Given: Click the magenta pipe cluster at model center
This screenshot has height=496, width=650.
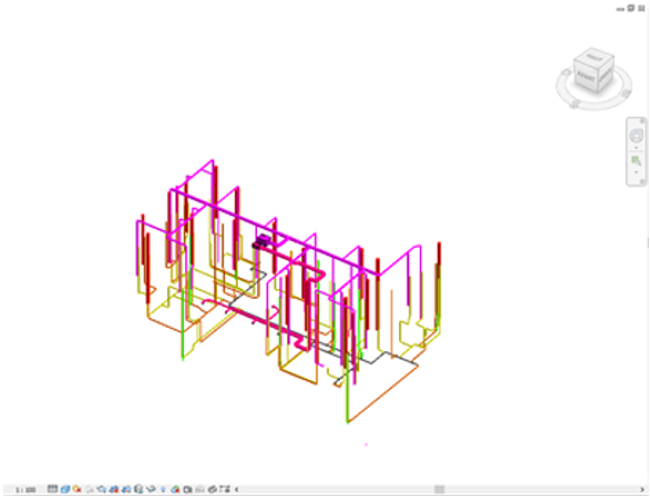Looking at the screenshot, I should coord(264,241).
